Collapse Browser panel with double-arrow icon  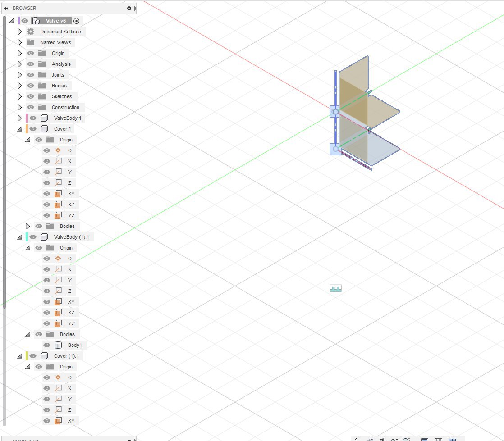[x=6, y=9]
